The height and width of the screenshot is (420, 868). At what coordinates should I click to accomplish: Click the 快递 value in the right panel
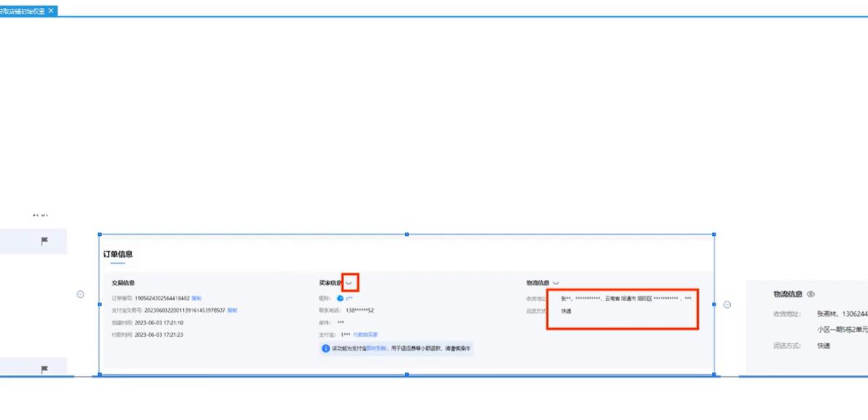(824, 346)
